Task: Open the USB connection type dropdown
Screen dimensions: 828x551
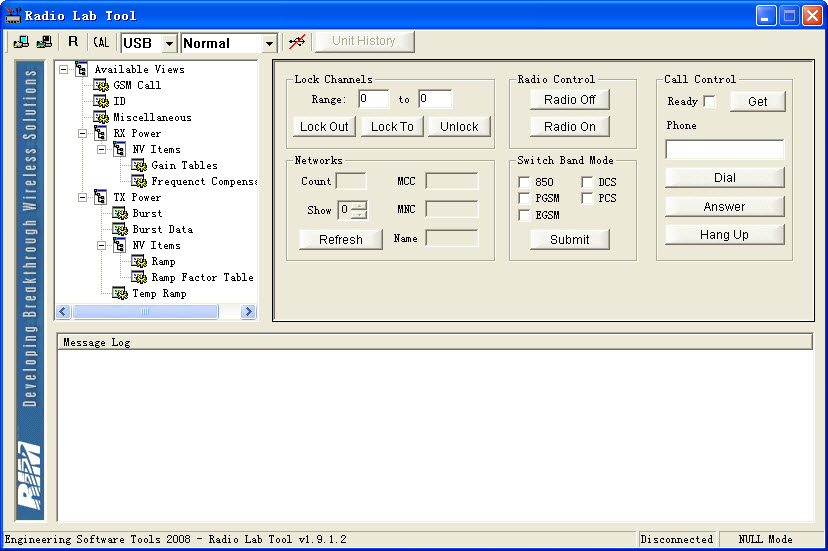Action: coord(169,43)
